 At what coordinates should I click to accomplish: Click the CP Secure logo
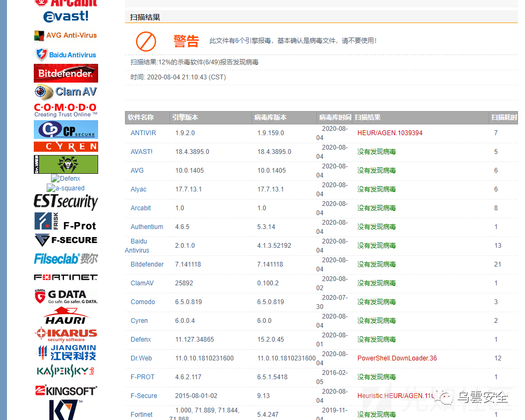click(x=65, y=129)
